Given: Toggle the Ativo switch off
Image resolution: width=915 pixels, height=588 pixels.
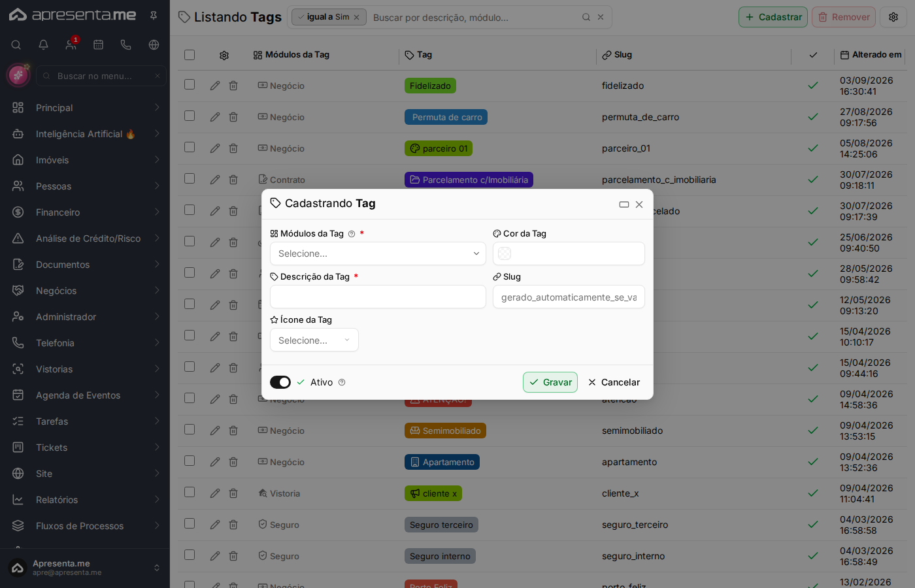Looking at the screenshot, I should click(280, 382).
